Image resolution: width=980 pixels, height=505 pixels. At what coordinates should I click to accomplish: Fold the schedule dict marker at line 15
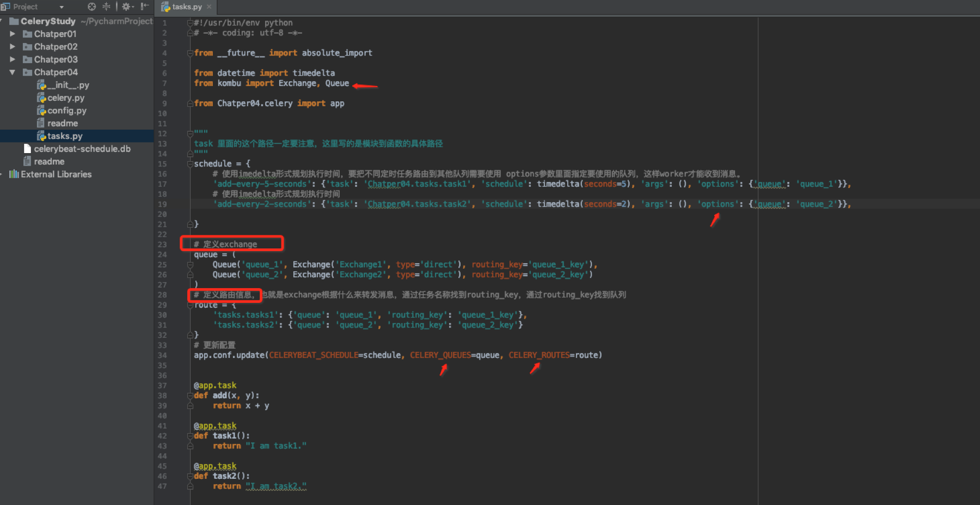pyautogui.click(x=190, y=164)
